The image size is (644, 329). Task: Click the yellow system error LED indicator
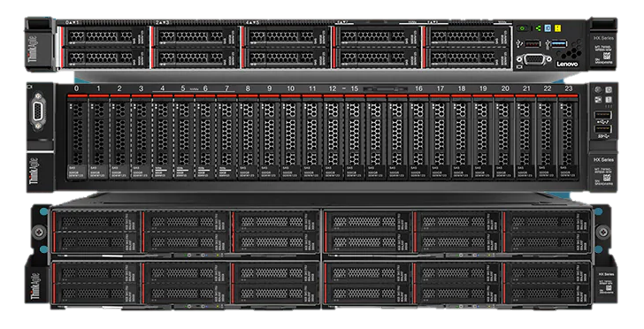[557, 28]
